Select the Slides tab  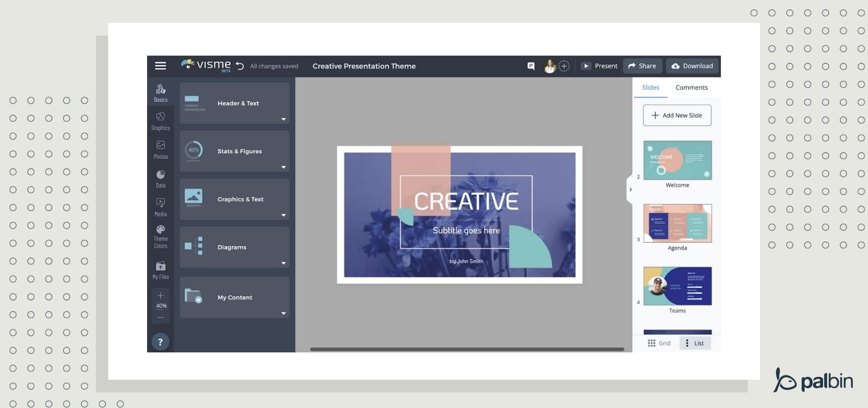coord(650,88)
